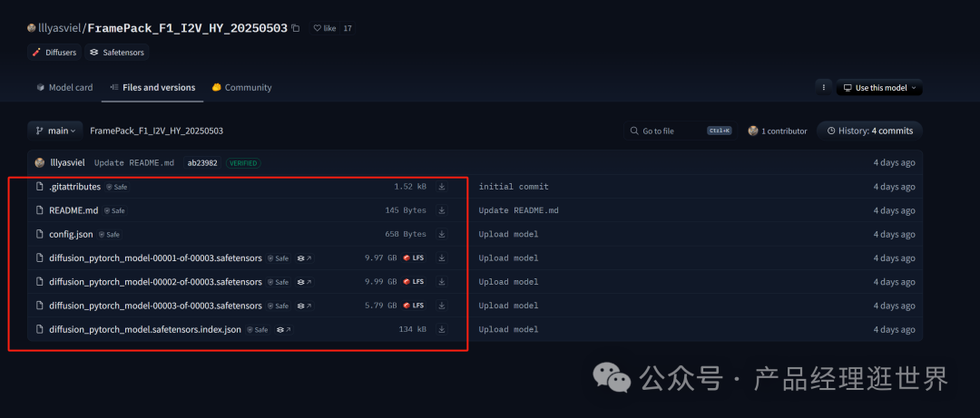Viewport: 980px width, 418px height.
Task: Click the FramePack_F1_I2V_HY_20250503 breadcrumb path
Action: pyautogui.click(x=156, y=131)
